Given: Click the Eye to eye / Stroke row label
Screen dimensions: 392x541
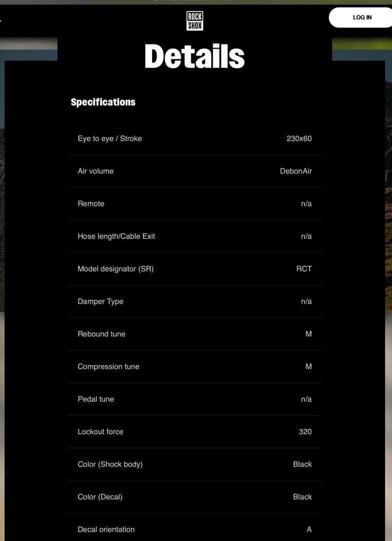Looking at the screenshot, I should [x=110, y=139].
